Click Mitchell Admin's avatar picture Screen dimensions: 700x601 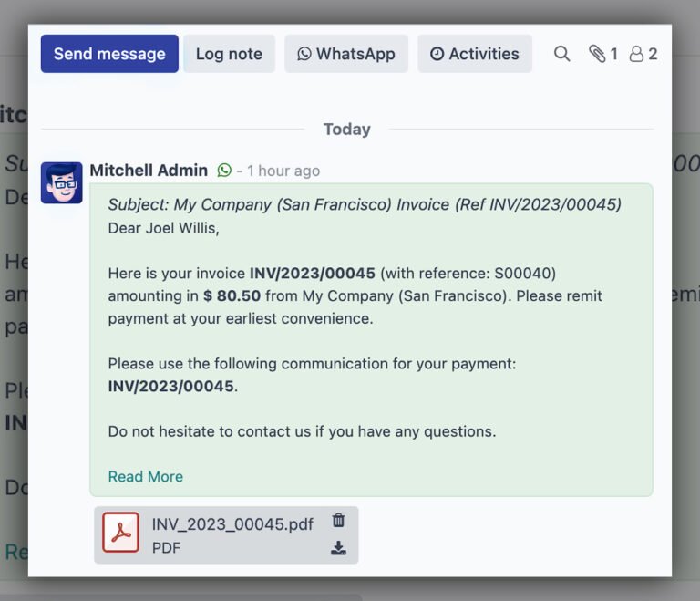coord(62,182)
